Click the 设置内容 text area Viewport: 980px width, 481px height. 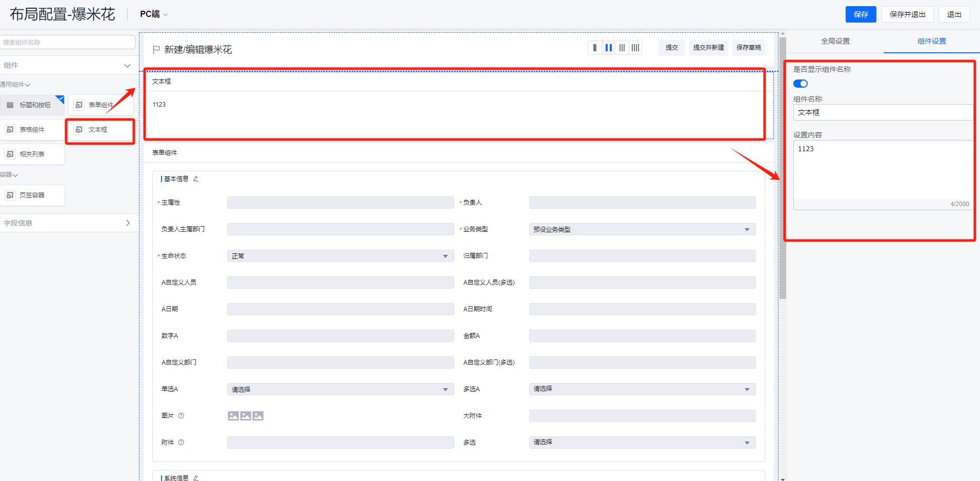[883, 175]
